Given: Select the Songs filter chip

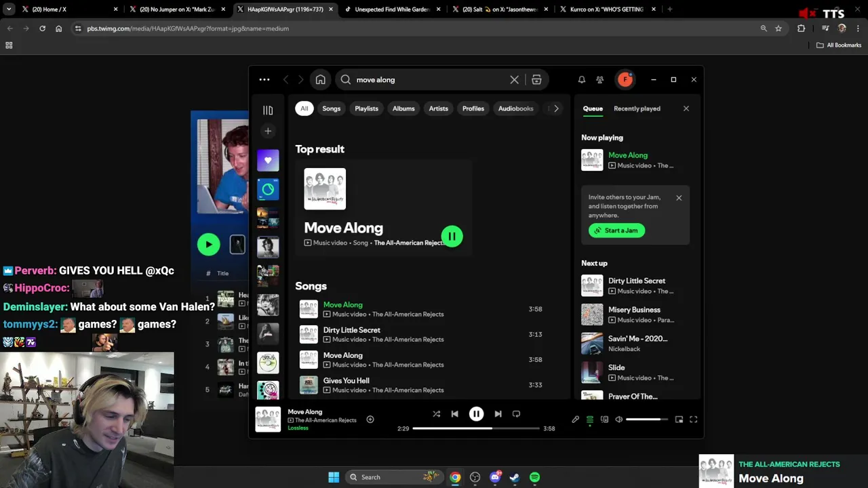Looking at the screenshot, I should pos(332,108).
